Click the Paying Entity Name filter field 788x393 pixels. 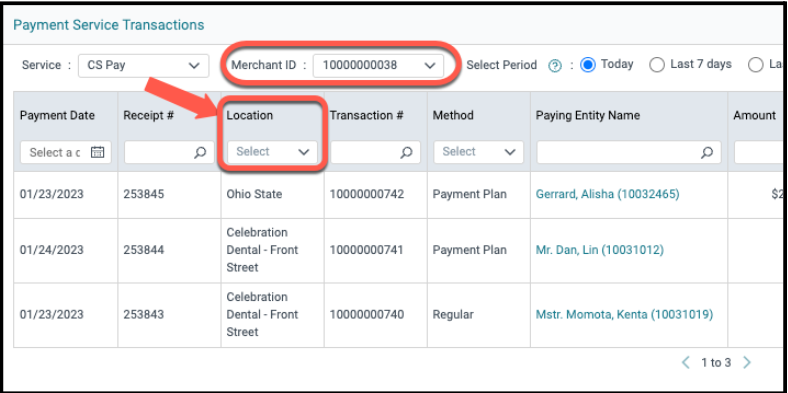[629, 152]
